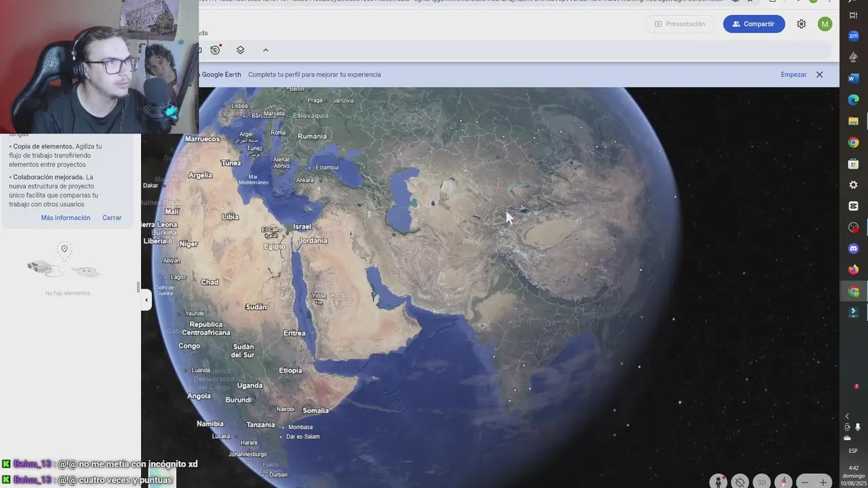The height and width of the screenshot is (488, 868).
Task: Zoom in with the plus button
Action: (x=823, y=482)
